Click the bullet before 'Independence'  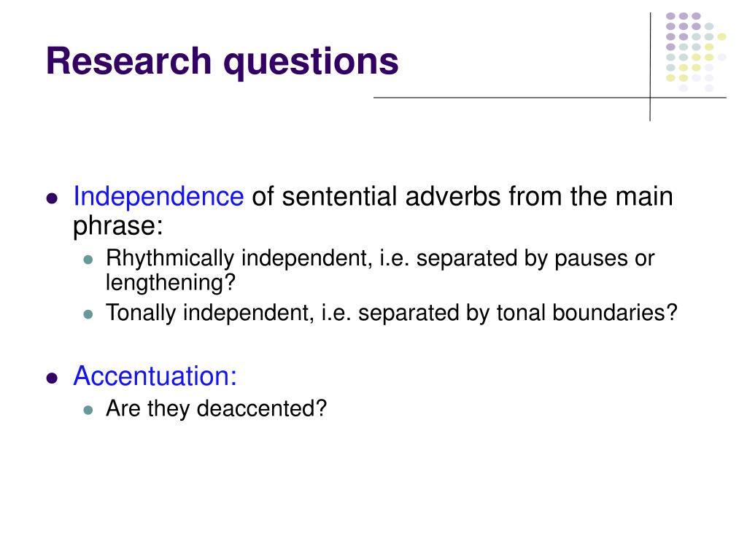[53, 198]
